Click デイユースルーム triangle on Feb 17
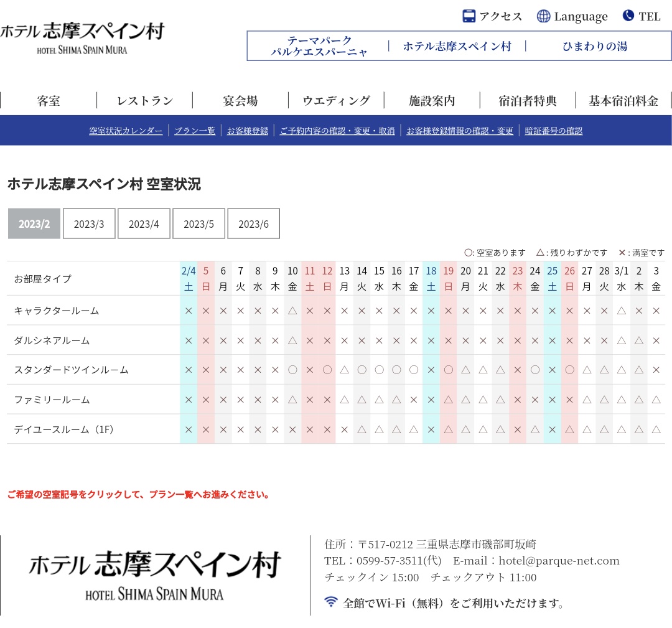672x628 pixels. click(x=414, y=429)
